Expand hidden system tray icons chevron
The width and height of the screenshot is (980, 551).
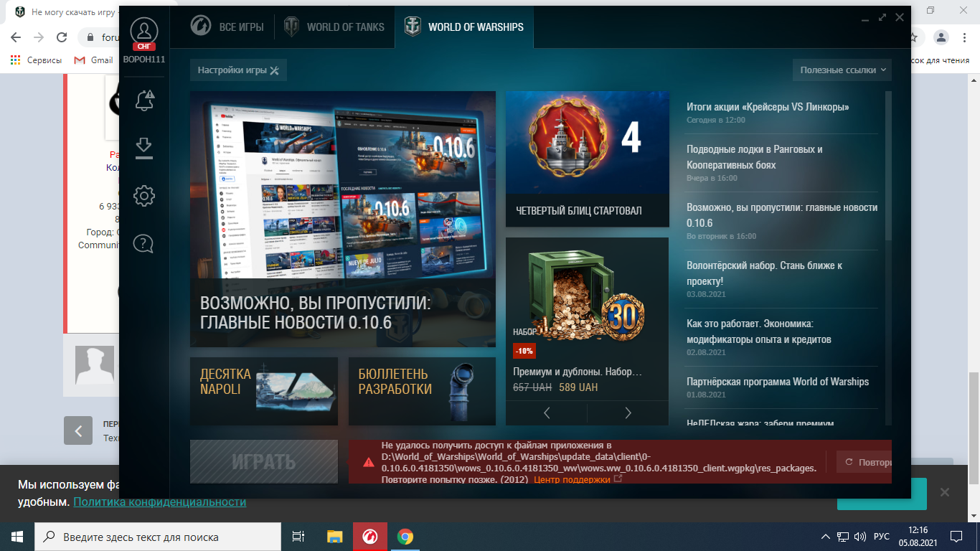[x=826, y=536]
